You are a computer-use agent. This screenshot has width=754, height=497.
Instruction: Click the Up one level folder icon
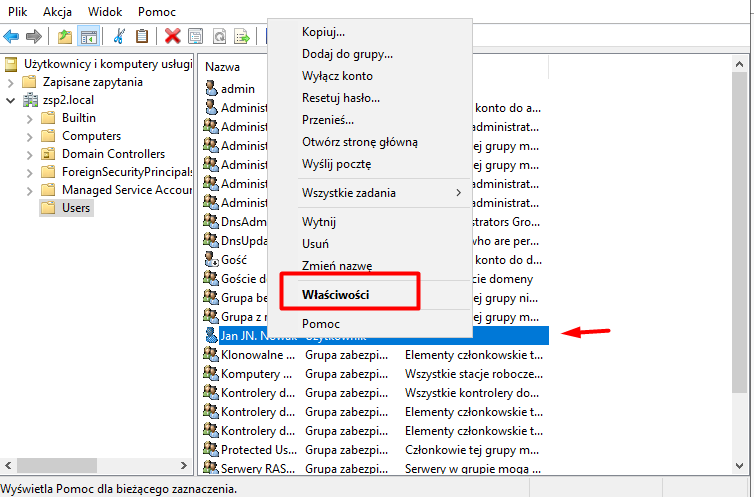coord(65,36)
